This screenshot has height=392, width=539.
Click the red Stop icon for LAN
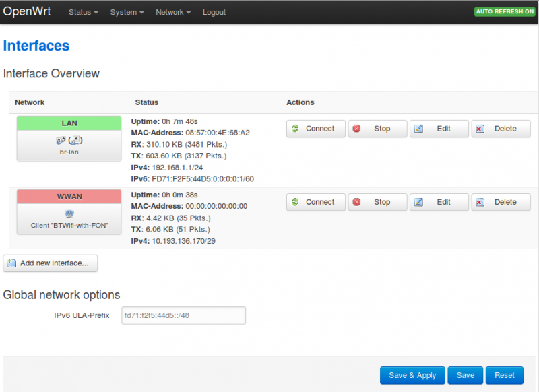(357, 129)
